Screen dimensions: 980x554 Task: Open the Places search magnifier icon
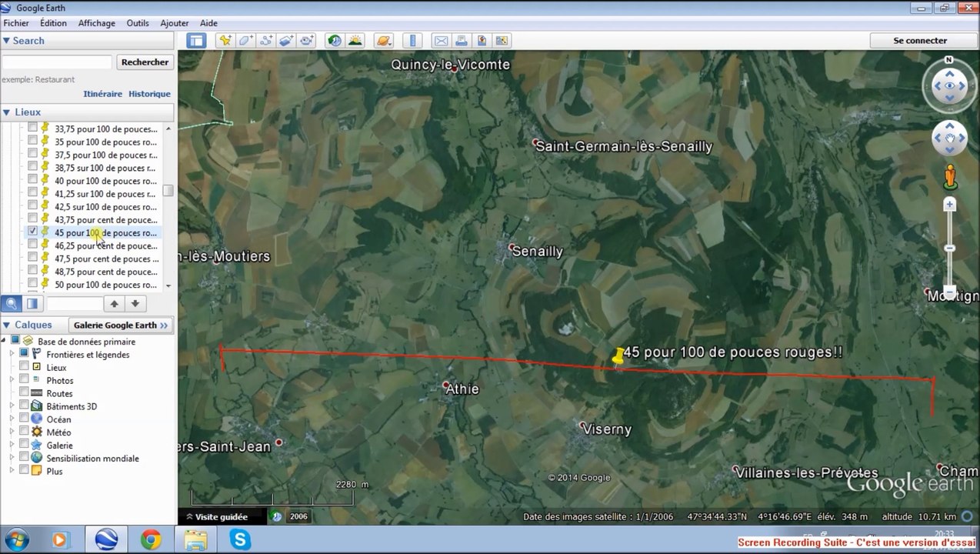click(11, 304)
